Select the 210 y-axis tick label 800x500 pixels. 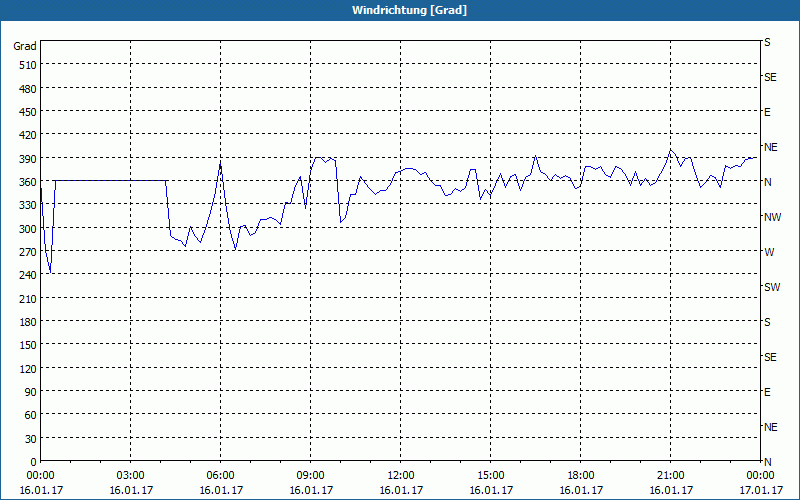28,299
